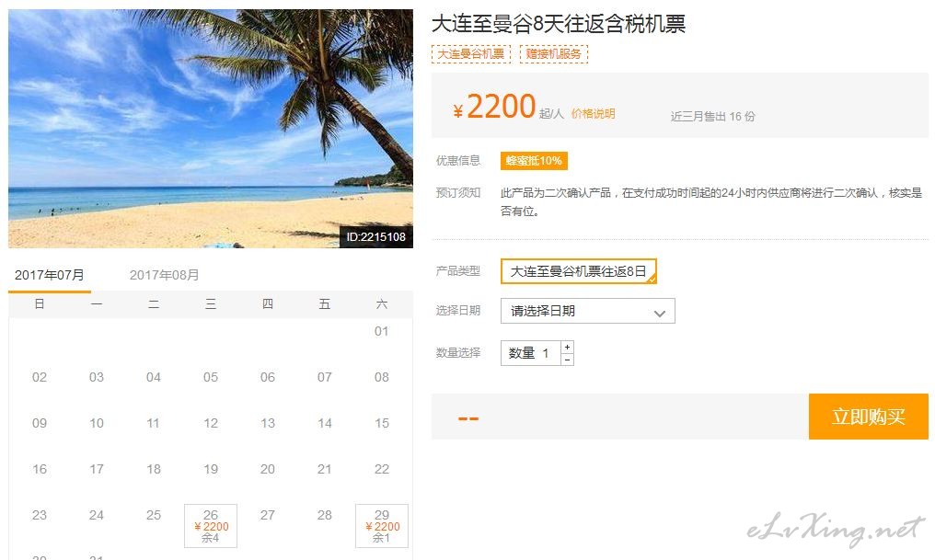Switch to the 2017年08月 calendar tab

(x=164, y=275)
